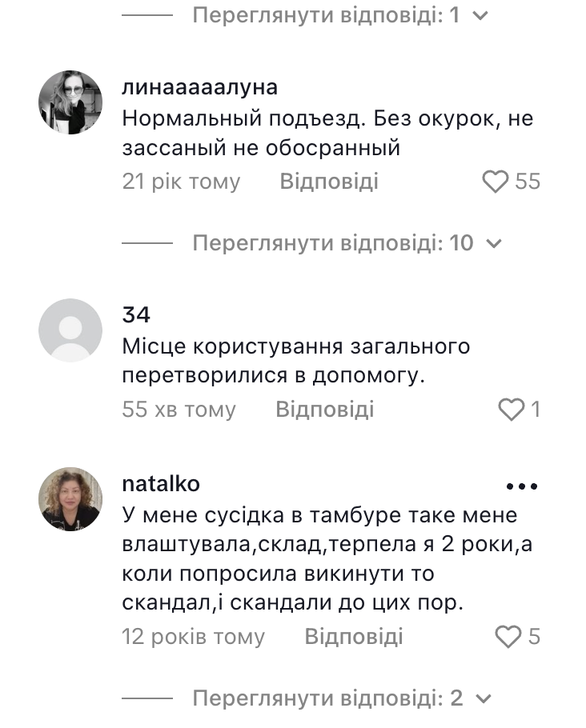Click the "21 рік тому" timestamp
Viewport: 586px width, 728px height.
181,182
